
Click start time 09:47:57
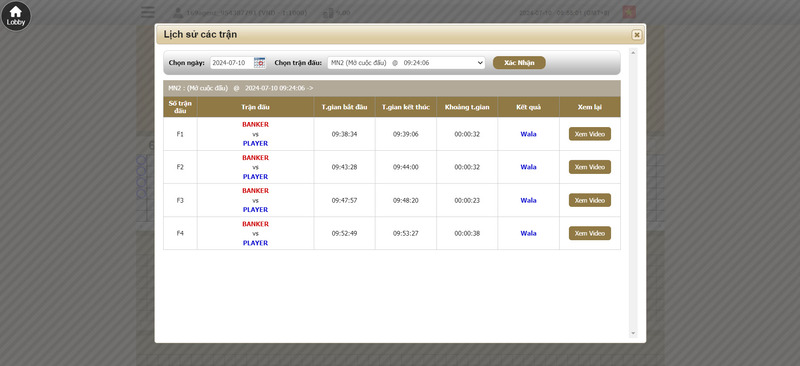(344, 200)
